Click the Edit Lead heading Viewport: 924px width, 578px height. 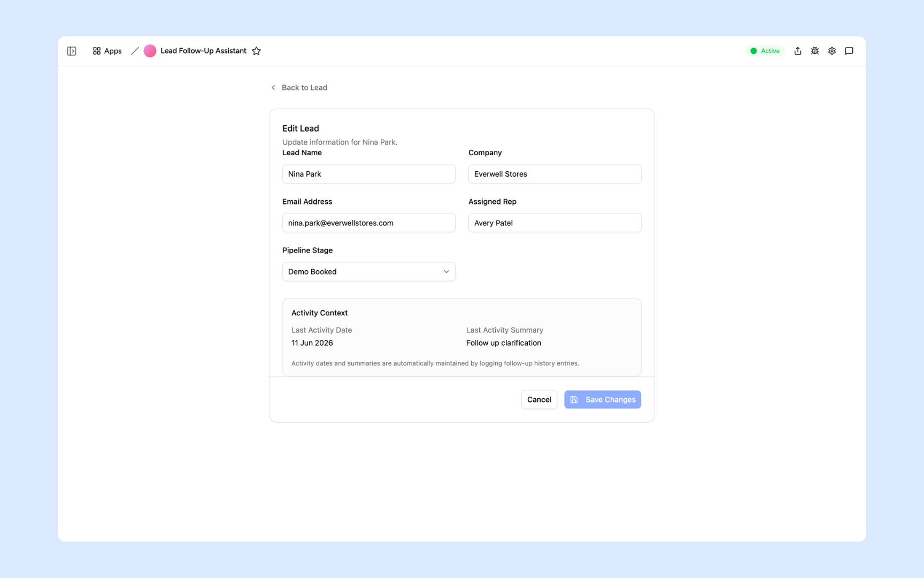[301, 128]
